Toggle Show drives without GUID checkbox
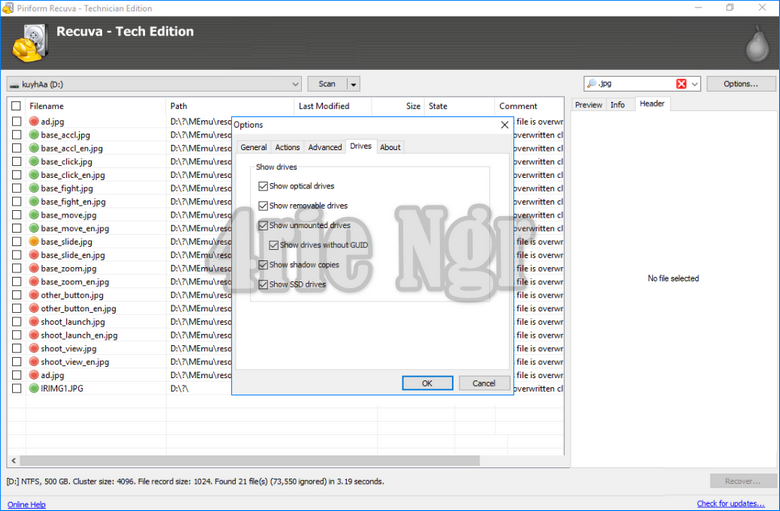Viewport: 780px width, 511px height. tap(274, 245)
